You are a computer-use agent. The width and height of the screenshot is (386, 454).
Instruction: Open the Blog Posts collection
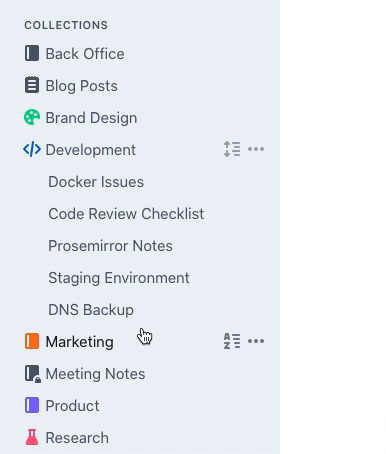(x=82, y=86)
